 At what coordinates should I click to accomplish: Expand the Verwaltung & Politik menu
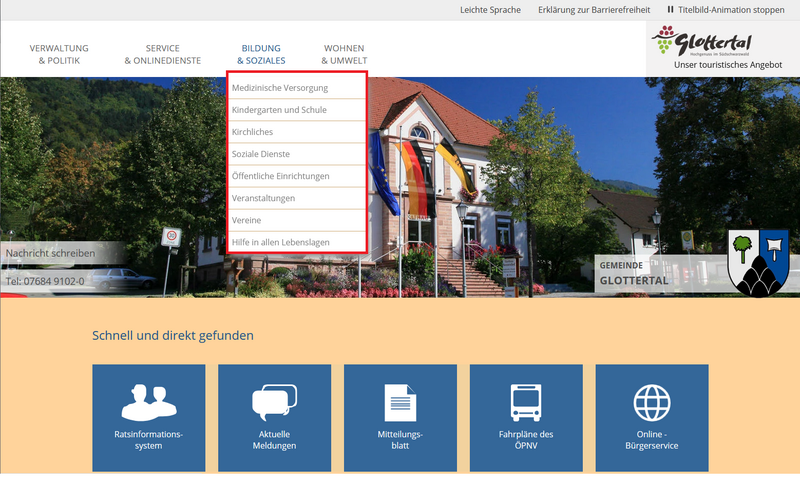[59, 54]
